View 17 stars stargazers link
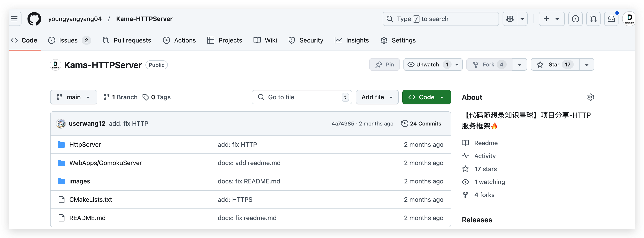Image resolution: width=644 pixels, height=238 pixels. [x=479, y=169]
